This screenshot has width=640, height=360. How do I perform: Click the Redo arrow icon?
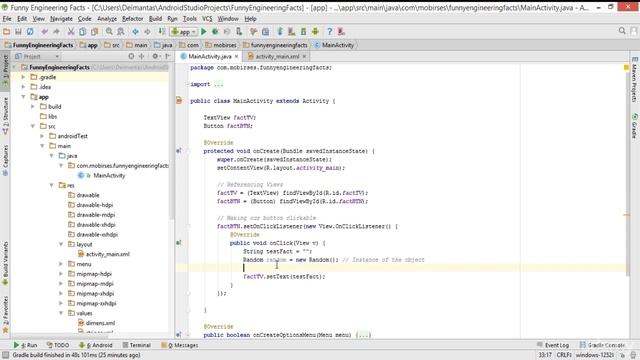pyautogui.click(x=56, y=31)
